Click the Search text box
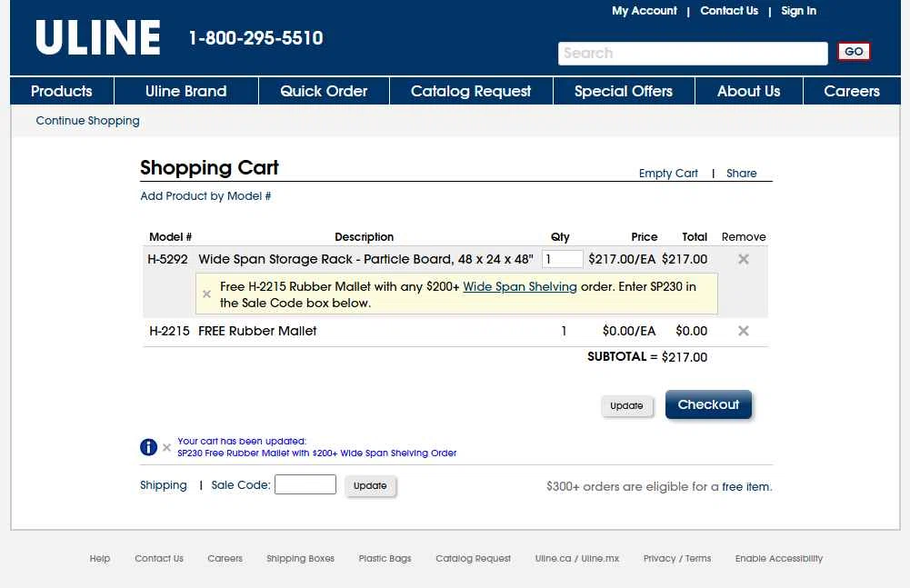This screenshot has width=910, height=588. (x=692, y=54)
